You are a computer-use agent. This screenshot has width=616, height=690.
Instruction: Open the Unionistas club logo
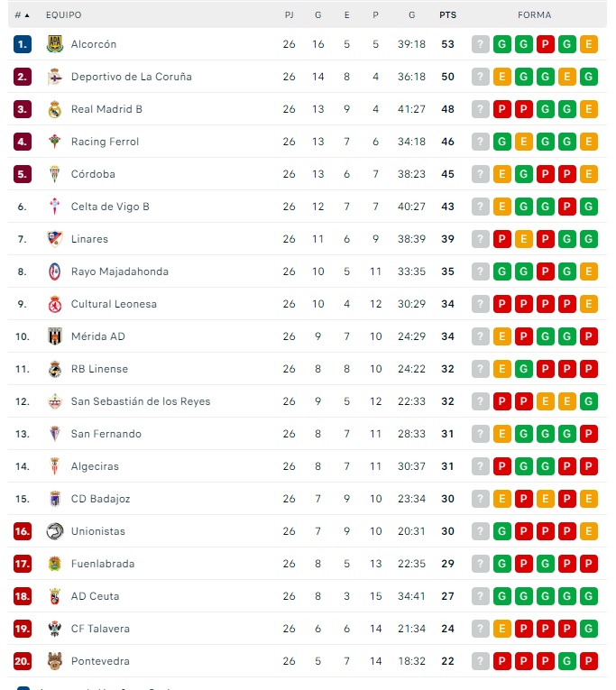tap(54, 531)
